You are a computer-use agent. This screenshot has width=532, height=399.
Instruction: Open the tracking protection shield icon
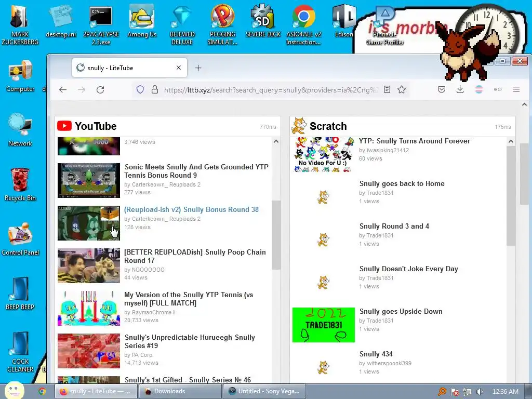pos(140,89)
